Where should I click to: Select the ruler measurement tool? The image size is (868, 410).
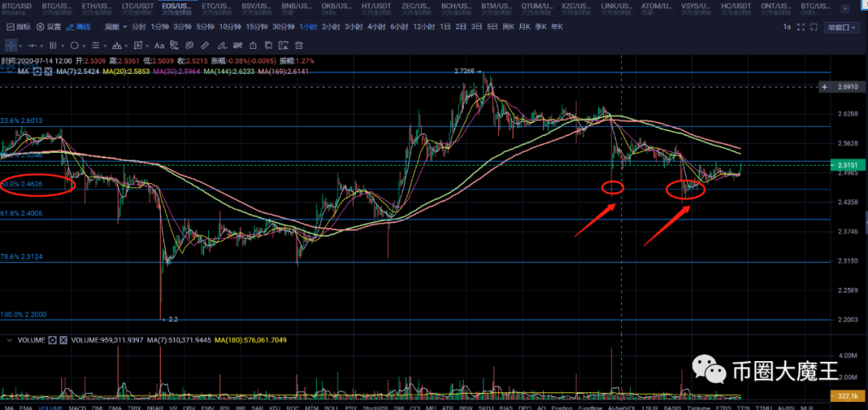[205, 46]
